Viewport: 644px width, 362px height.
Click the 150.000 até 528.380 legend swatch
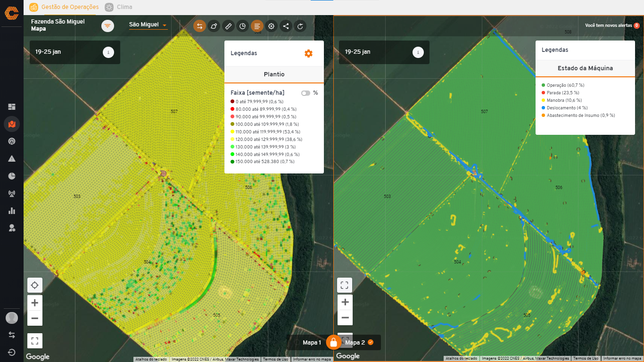(x=232, y=162)
